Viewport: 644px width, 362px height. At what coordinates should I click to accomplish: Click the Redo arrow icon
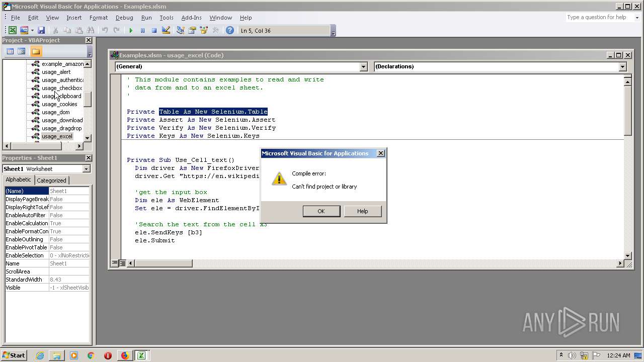(116, 31)
